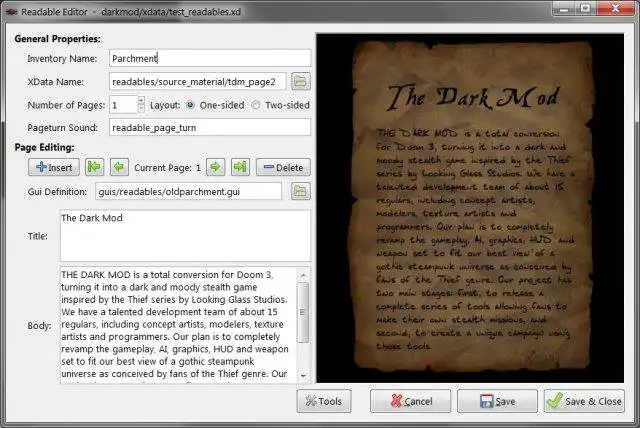Click the Number of Pages field
The image size is (640, 428).
point(123,105)
